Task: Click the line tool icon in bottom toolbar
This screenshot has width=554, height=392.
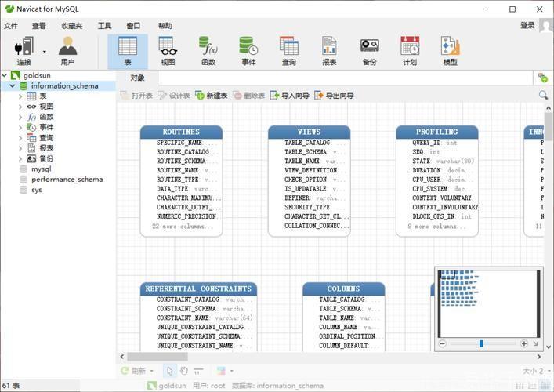Action: pyautogui.click(x=197, y=371)
